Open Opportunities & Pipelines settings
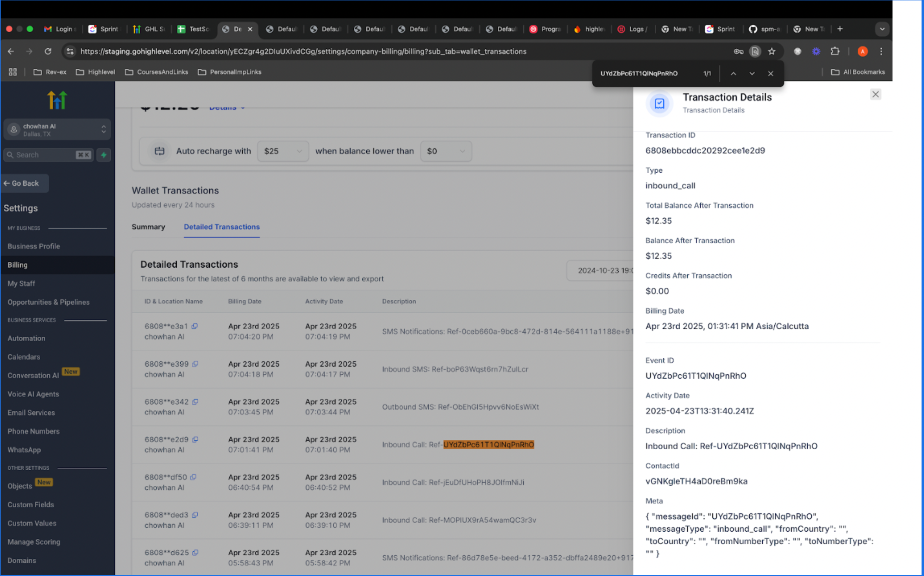The height and width of the screenshot is (576, 924). (x=49, y=302)
